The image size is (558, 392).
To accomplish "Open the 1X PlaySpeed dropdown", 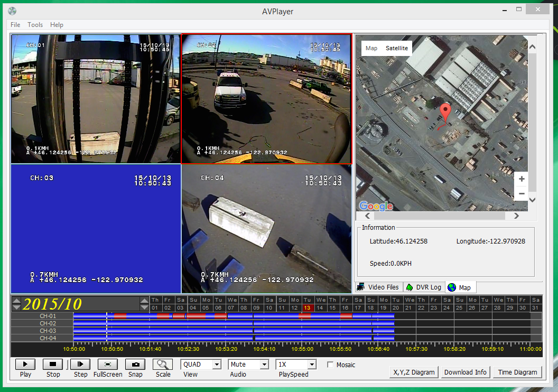I will 311,365.
